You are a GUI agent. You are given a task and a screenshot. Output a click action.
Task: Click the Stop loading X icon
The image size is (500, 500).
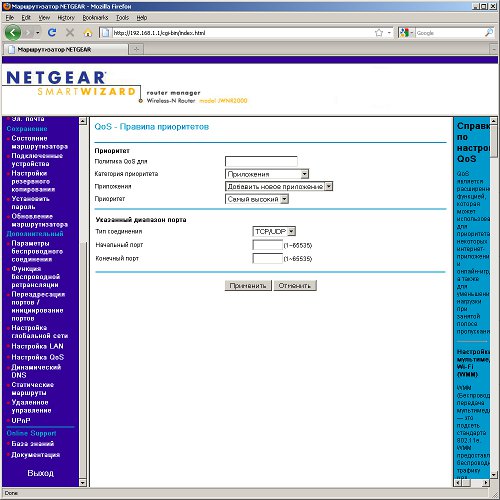(x=70, y=33)
